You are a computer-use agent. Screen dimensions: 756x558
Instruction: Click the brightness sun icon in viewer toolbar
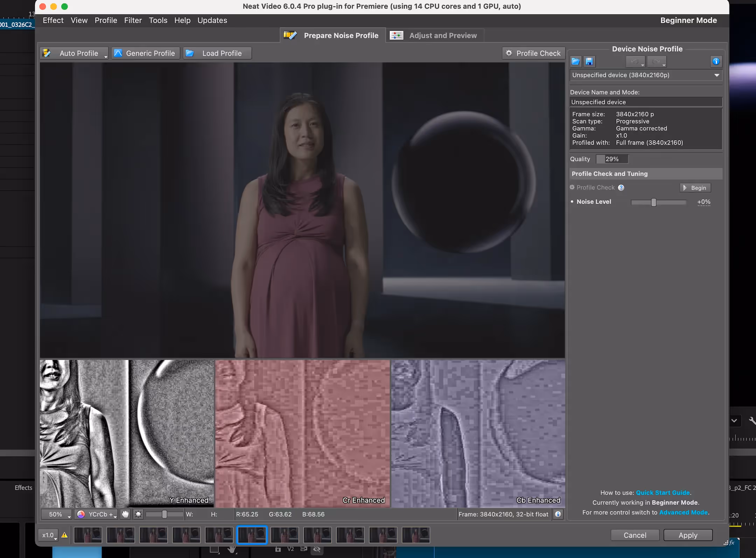coord(138,514)
